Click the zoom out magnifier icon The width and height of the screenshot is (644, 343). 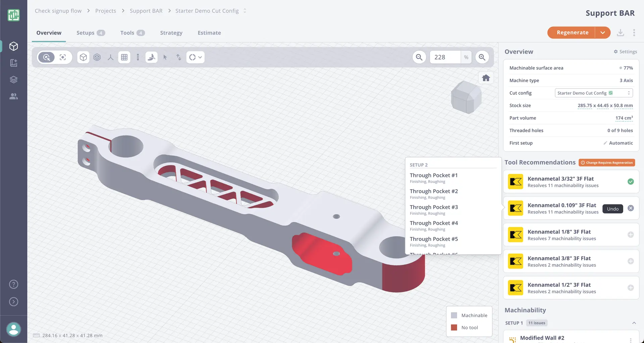tap(419, 57)
